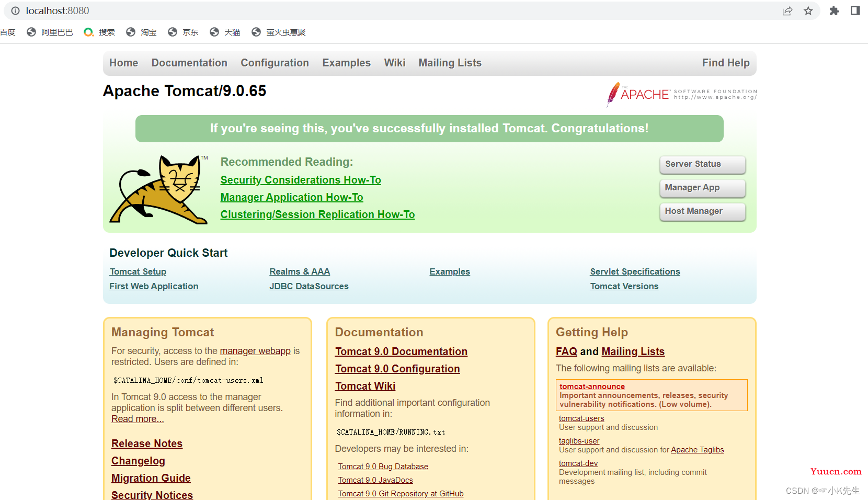
Task: Open Tomcat 9.0 Bug Database link
Action: [x=383, y=467]
